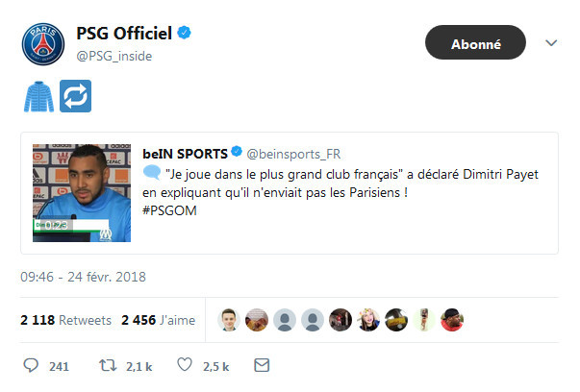The width and height of the screenshot is (580, 392).
Task: Toggle the Abonné follow button
Action: 475,43
